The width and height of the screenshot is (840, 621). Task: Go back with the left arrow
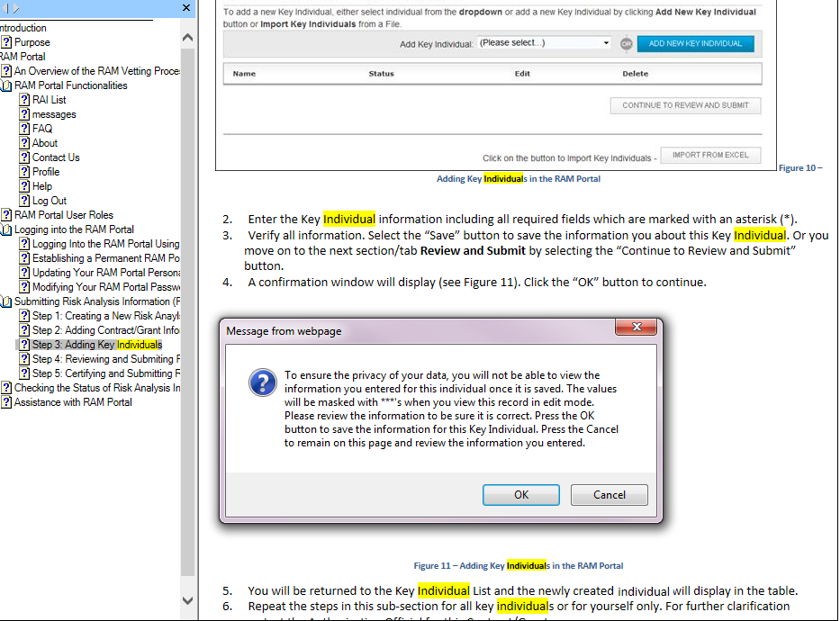6,8
